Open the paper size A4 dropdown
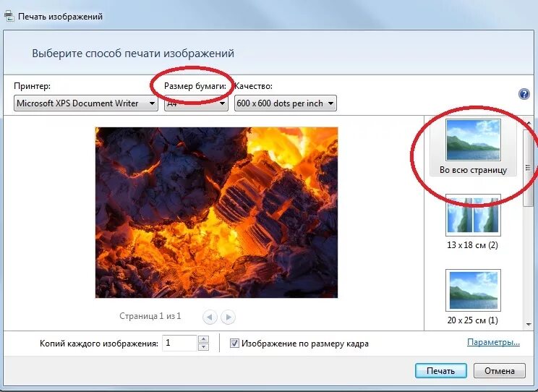 tap(196, 103)
